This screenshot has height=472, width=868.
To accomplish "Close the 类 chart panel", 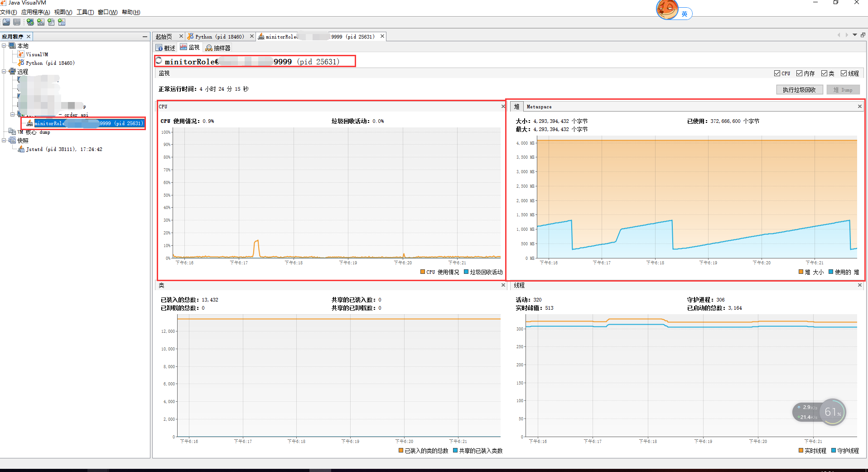I will click(503, 285).
